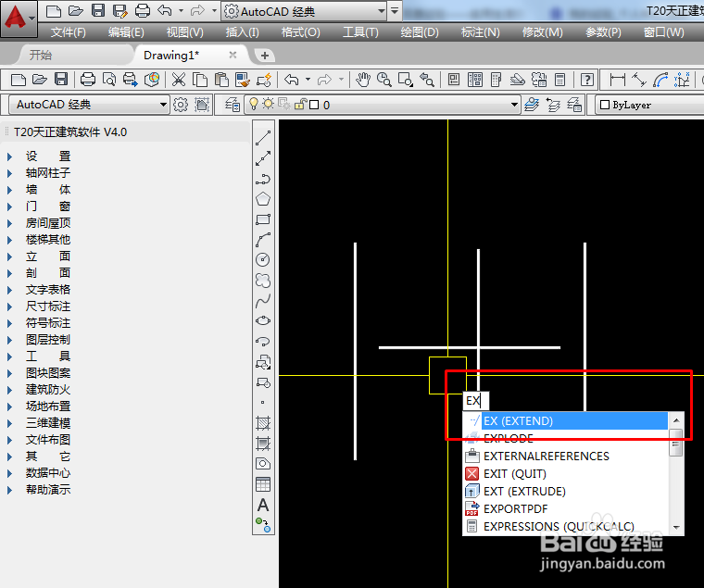Click the Workspace Settings gear icon
704x588 pixels.
(181, 105)
